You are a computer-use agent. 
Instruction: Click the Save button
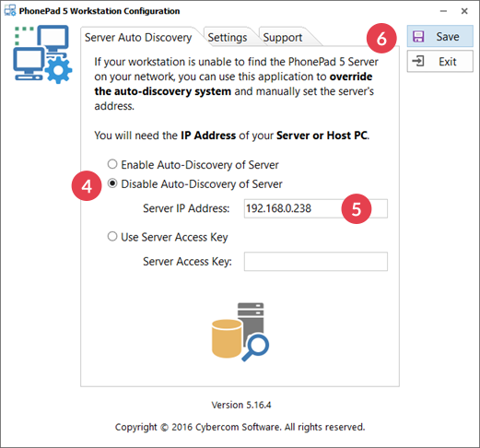[x=439, y=36]
